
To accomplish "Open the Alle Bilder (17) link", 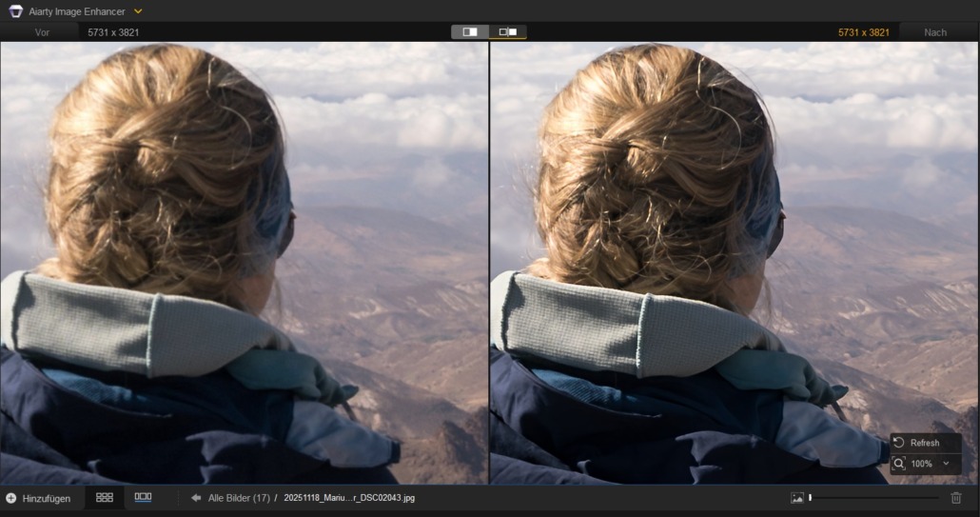I will [x=239, y=498].
